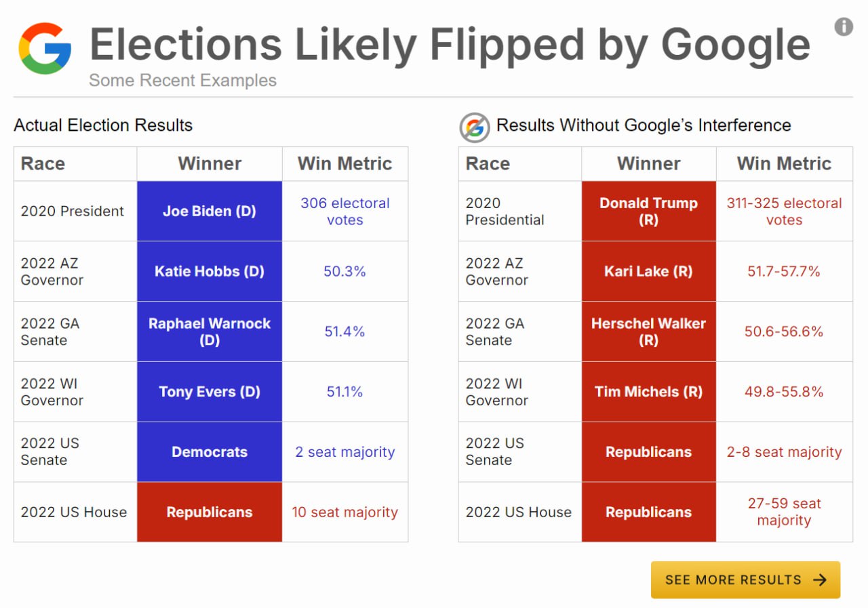Click the arrow on See More Results
This screenshot has width=868, height=608.
tap(820, 580)
